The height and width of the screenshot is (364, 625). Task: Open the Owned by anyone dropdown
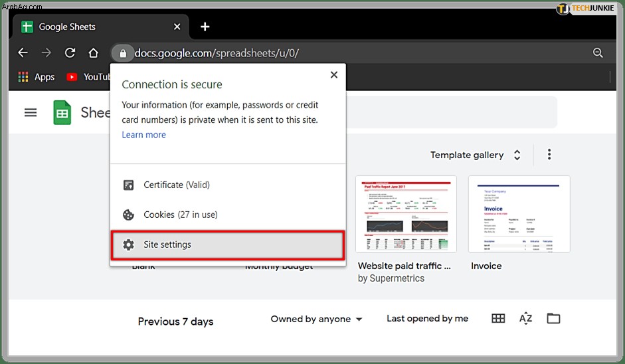tap(317, 319)
